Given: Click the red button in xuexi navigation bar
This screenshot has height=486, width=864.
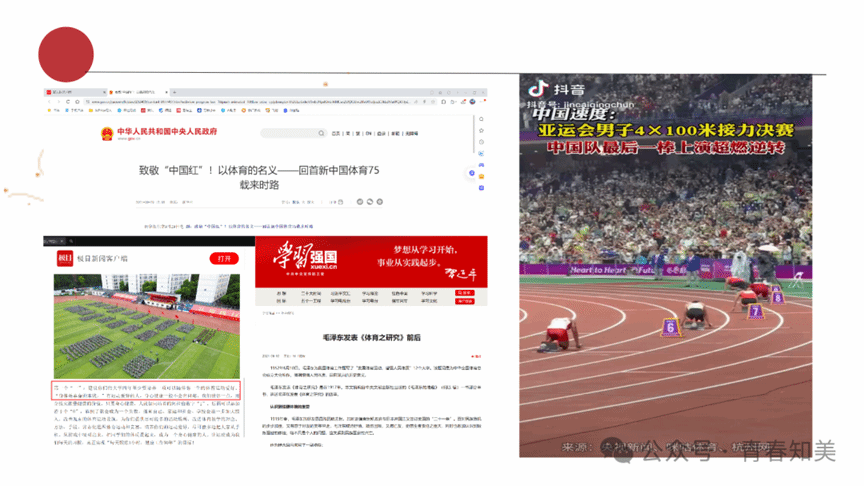Looking at the screenshot, I should point(463,294).
